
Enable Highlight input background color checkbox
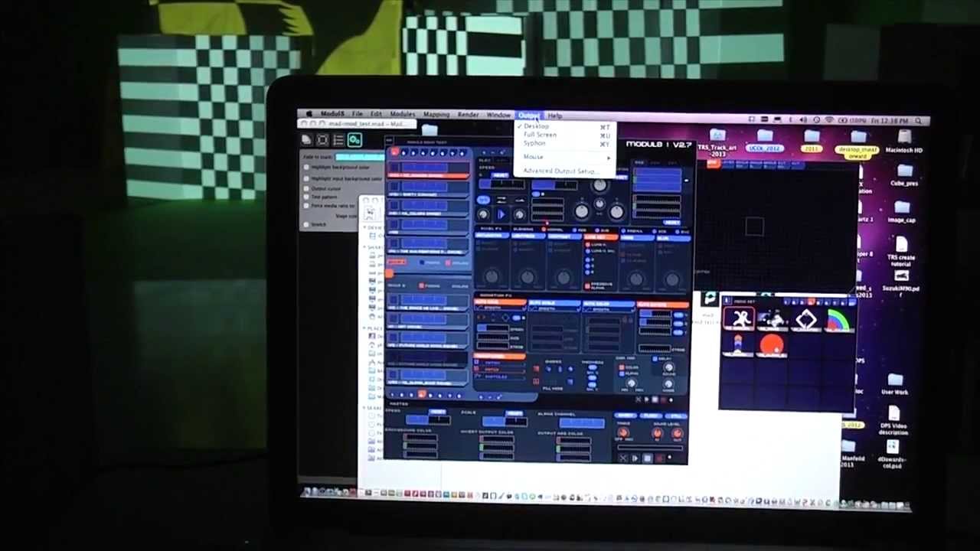(x=307, y=178)
